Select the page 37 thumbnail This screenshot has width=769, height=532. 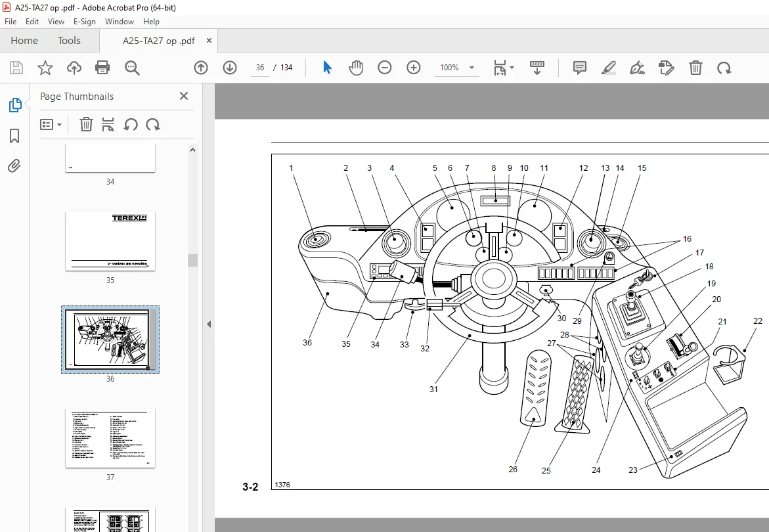[110, 438]
